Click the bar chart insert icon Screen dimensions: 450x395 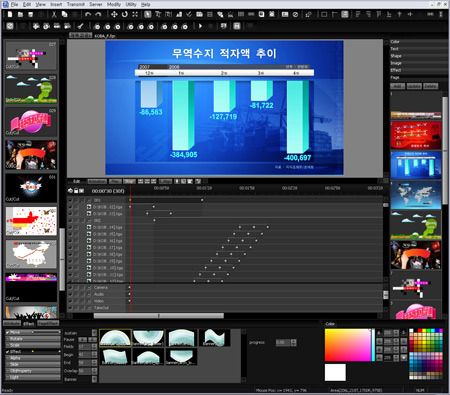[179, 14]
